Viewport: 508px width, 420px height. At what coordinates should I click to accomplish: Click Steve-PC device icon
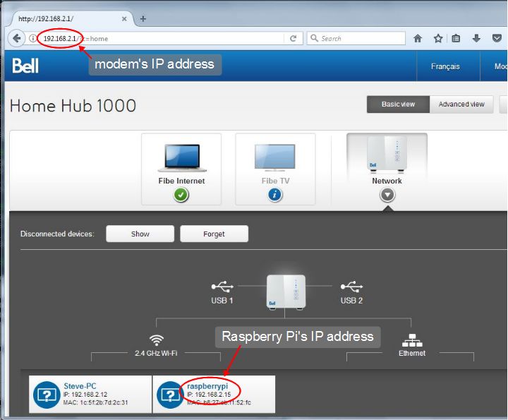(x=47, y=395)
